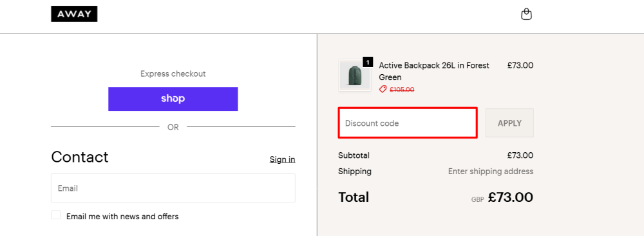The width and height of the screenshot is (644, 236).
Task: Focus the Email input field
Action: [173, 188]
